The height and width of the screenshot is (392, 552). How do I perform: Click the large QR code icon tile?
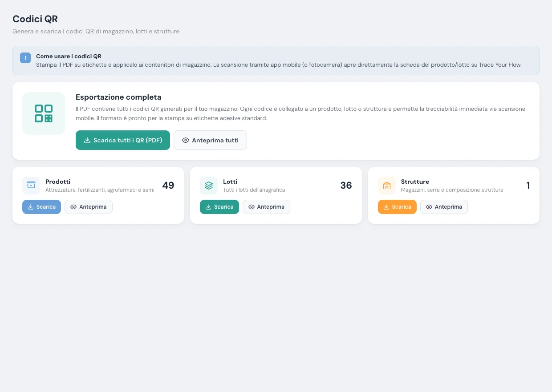(x=44, y=113)
